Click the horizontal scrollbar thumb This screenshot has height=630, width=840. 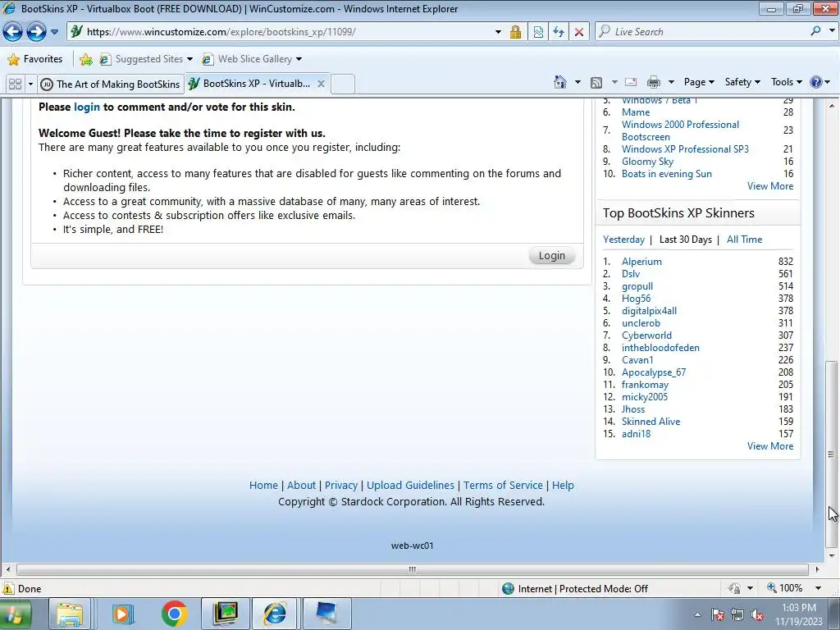(x=412, y=569)
